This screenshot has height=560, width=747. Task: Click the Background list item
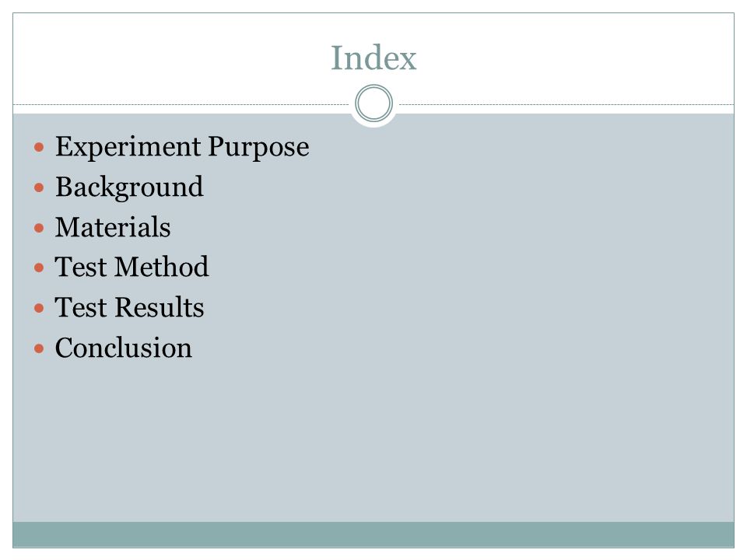[x=129, y=187]
